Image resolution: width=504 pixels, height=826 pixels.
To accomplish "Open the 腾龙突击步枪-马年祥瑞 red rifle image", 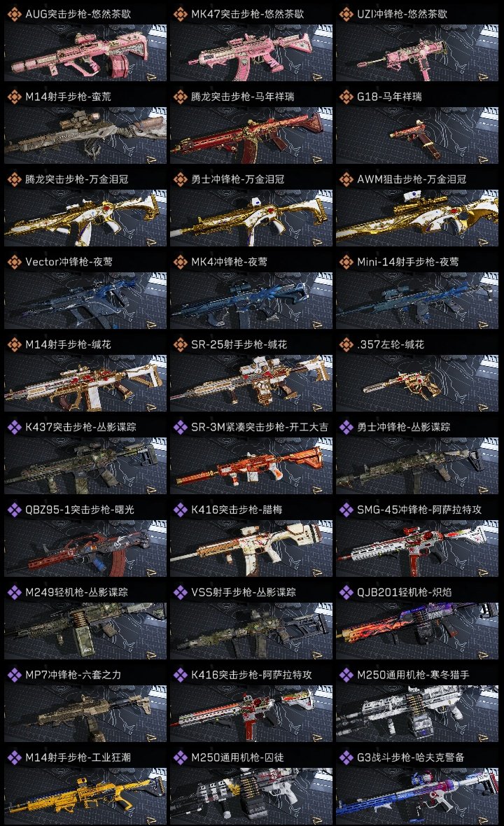I will tap(251, 136).
